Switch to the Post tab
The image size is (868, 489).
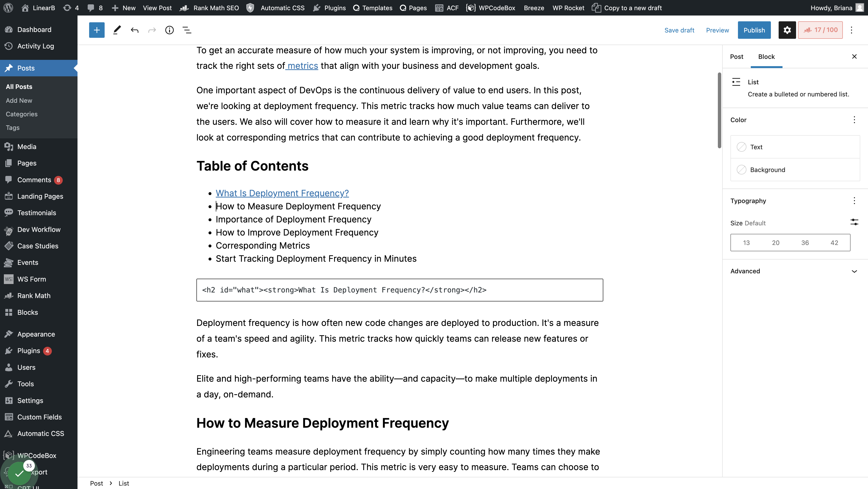pyautogui.click(x=736, y=57)
